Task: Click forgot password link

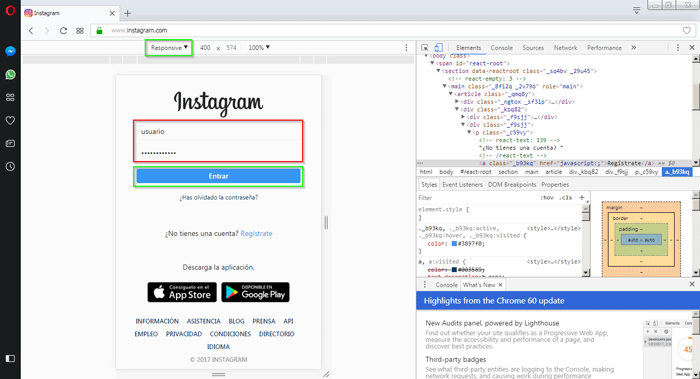Action: (218, 197)
